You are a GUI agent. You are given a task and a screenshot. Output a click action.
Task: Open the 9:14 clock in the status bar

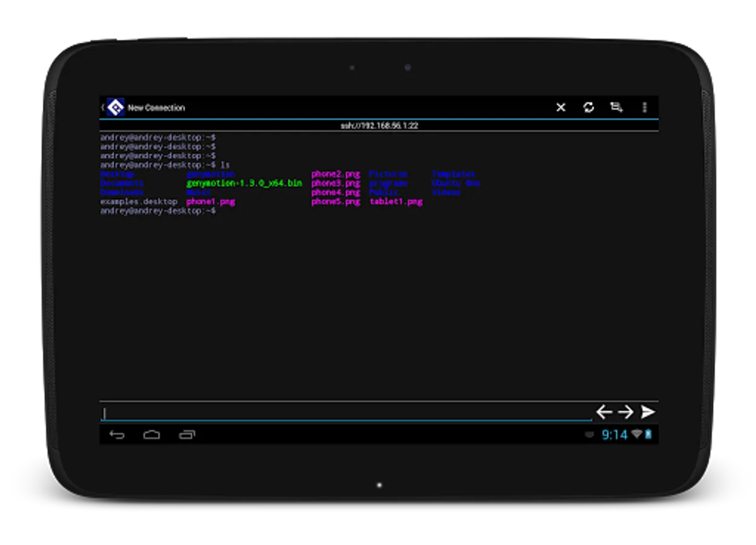614,435
